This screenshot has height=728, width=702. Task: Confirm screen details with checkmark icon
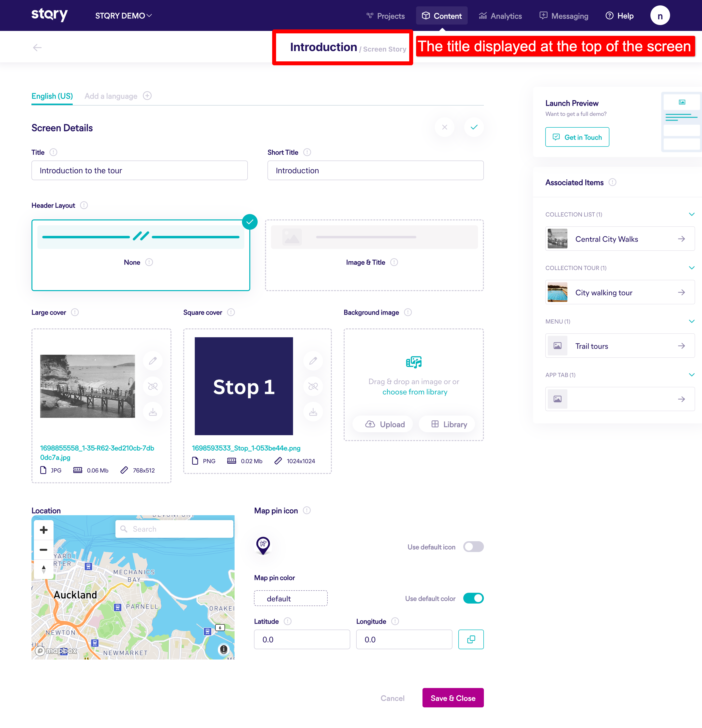[x=474, y=127]
